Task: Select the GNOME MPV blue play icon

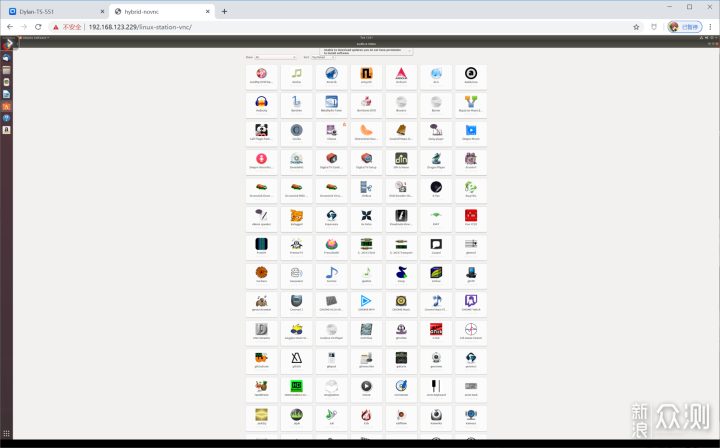Action: tap(366, 304)
